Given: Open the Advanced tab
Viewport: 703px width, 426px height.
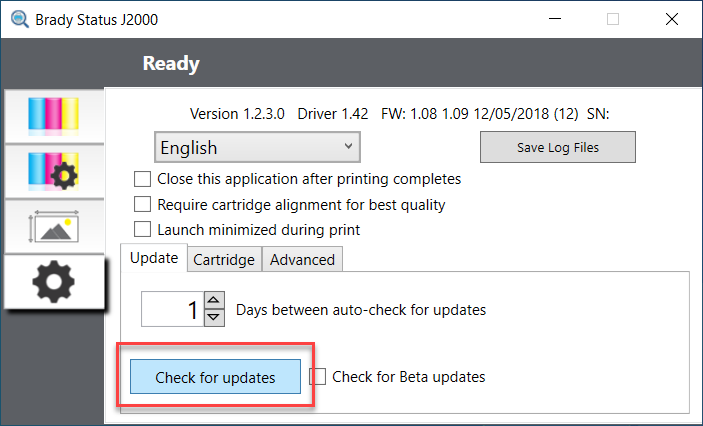Looking at the screenshot, I should pos(302,259).
